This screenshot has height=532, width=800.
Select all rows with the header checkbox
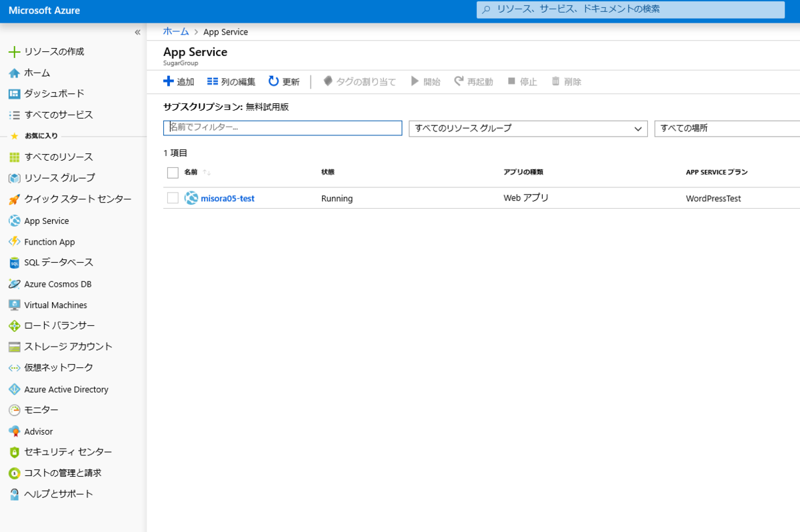(x=171, y=172)
